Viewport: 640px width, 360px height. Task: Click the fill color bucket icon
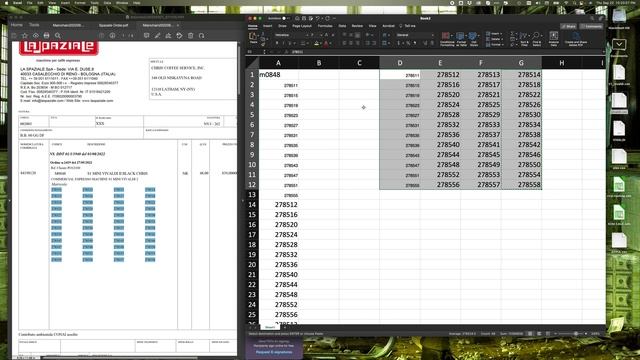316,43
